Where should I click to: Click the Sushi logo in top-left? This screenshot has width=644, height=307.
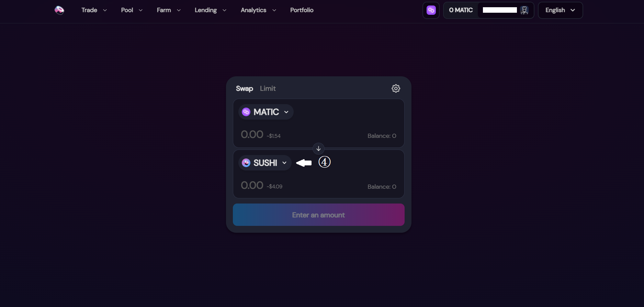click(x=59, y=10)
